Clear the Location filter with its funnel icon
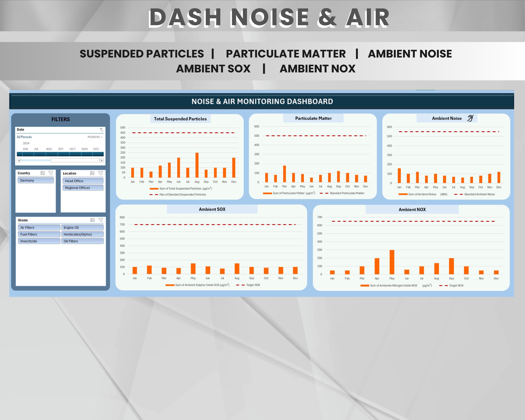The width and height of the screenshot is (525, 420). coord(100,173)
